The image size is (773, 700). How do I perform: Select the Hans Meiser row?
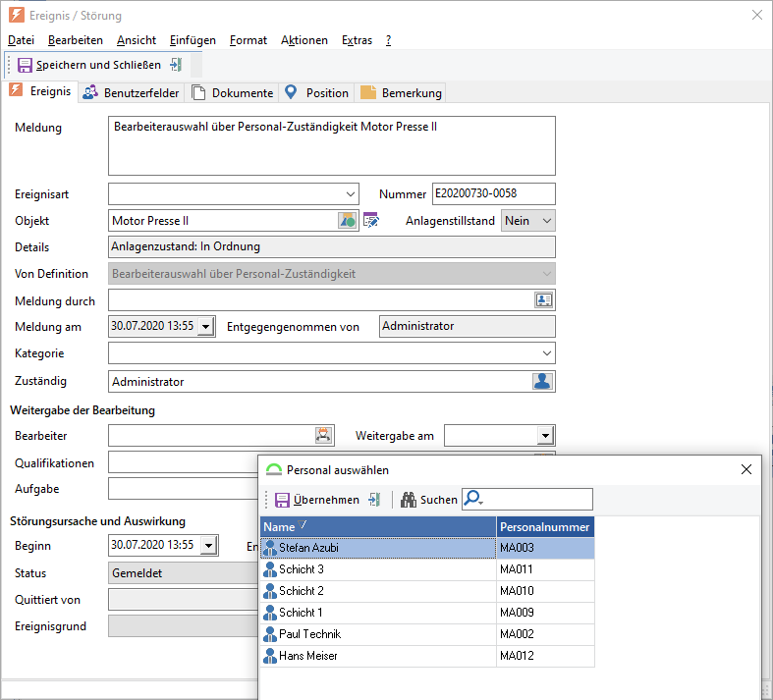click(x=427, y=656)
